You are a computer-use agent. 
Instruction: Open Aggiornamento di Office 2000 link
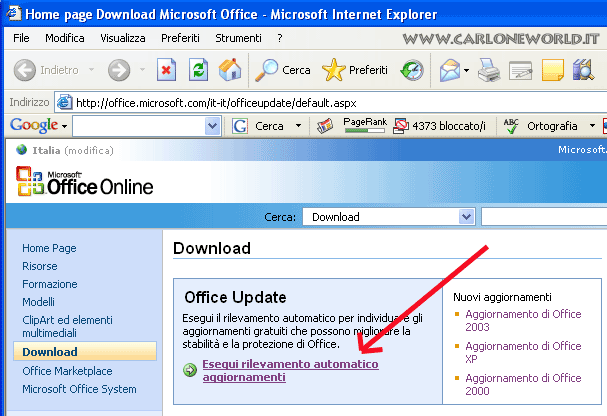point(523,384)
